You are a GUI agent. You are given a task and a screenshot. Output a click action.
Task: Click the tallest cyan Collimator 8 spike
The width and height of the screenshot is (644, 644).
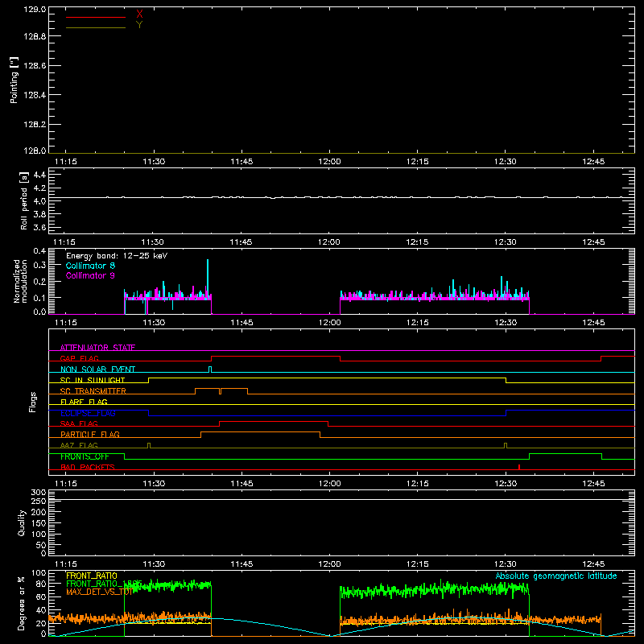(x=208, y=276)
